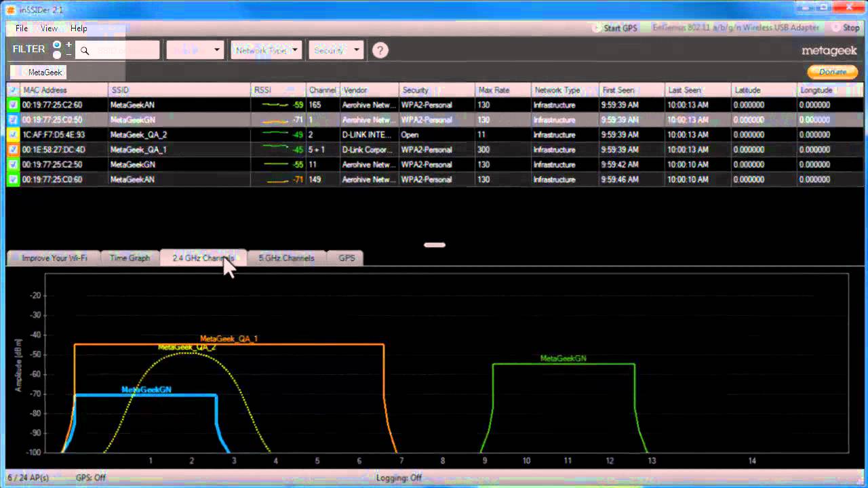The image size is (868, 488).
Task: Open the Help menu
Action: point(79,28)
